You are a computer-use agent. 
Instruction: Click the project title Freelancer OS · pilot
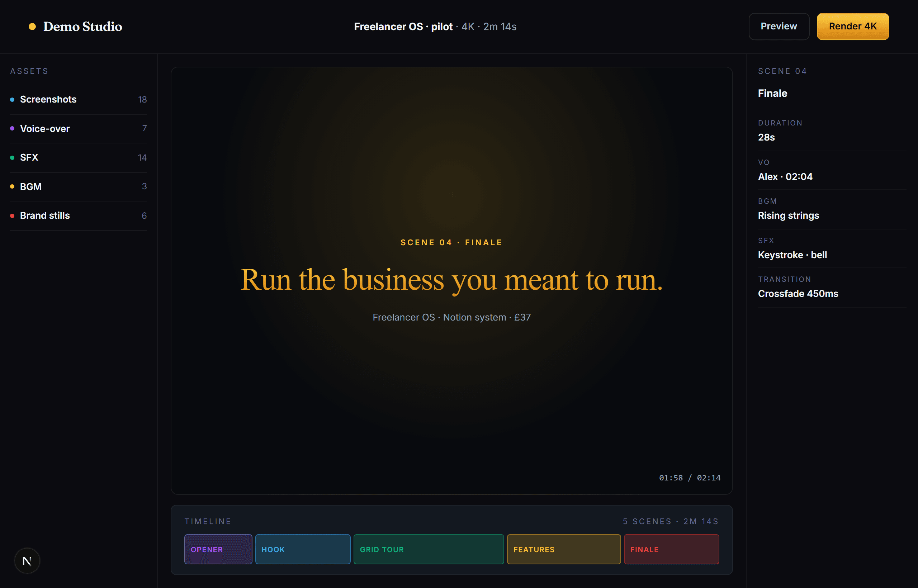tap(403, 27)
